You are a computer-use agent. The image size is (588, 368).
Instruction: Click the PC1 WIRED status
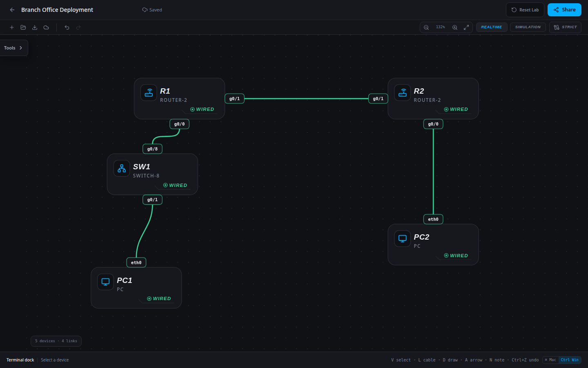click(159, 299)
